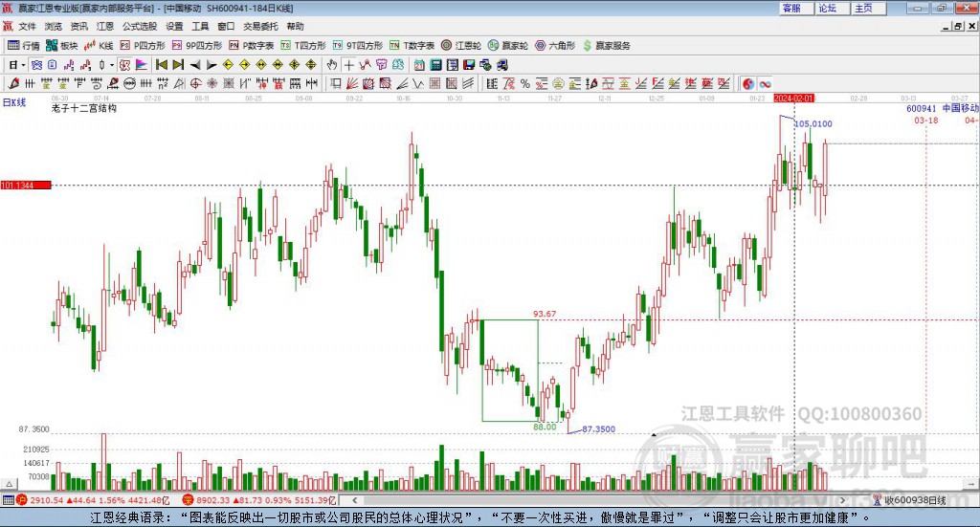Open the 帮助 menu
Screen dimensions: 980x527
295,26
